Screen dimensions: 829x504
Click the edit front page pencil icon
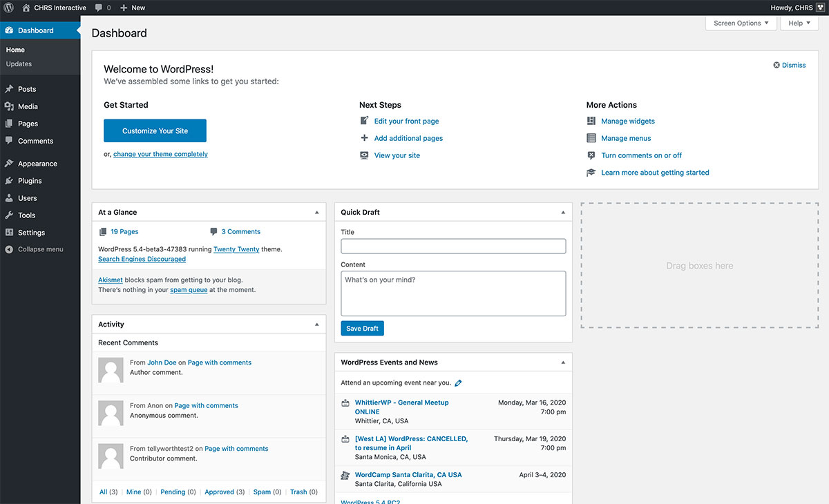tap(365, 121)
